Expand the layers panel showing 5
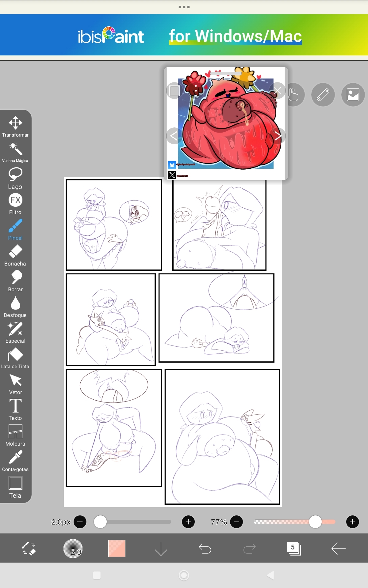Screen dimensions: 368x588 point(293,548)
